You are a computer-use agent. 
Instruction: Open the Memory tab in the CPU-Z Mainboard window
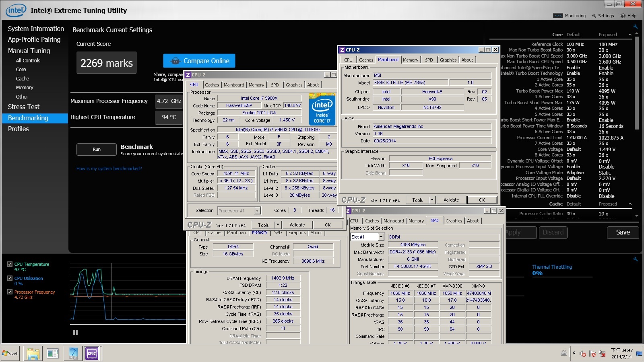coord(411,60)
